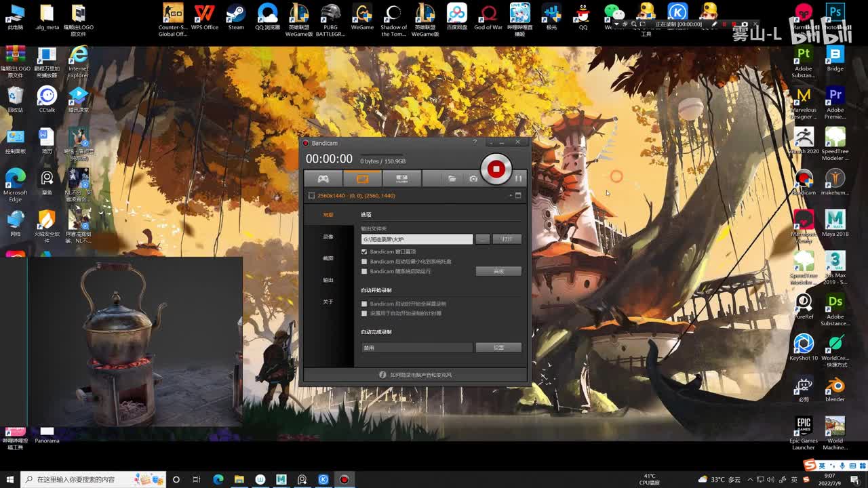
Task: Toggle auto-start recording timer checkbox
Action: click(364, 313)
